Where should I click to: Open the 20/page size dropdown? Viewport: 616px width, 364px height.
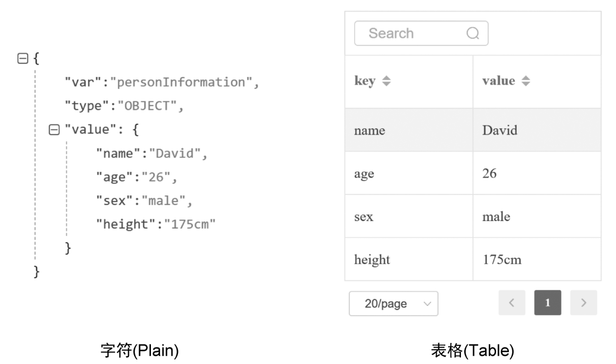(393, 303)
